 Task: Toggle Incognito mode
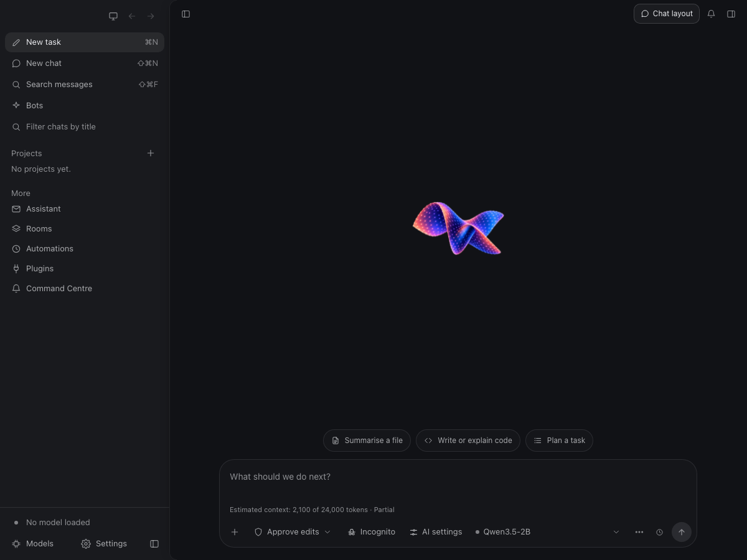[x=372, y=532]
